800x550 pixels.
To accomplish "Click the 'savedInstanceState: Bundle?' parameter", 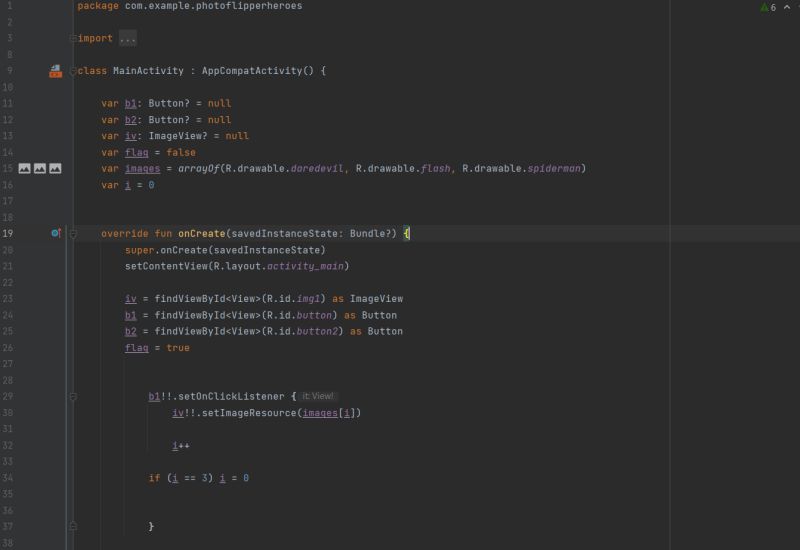I will coord(311,234).
